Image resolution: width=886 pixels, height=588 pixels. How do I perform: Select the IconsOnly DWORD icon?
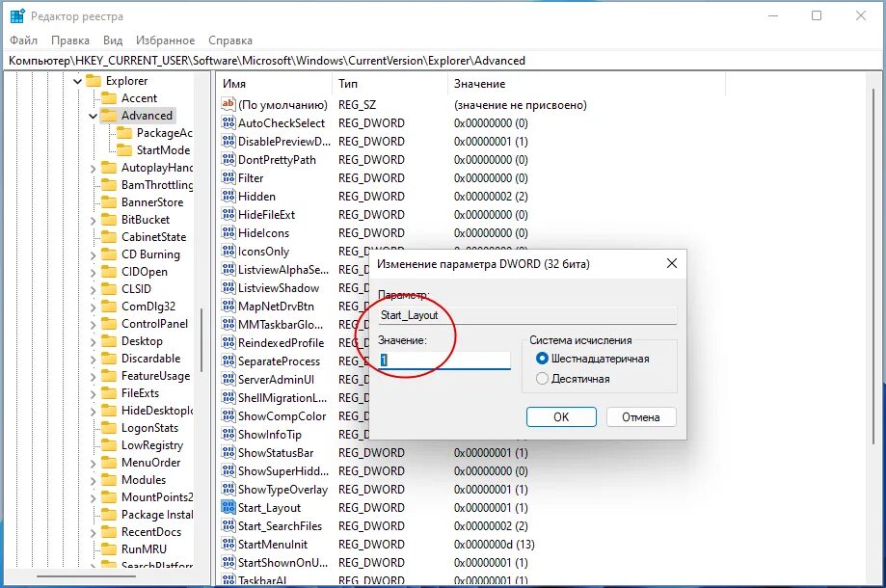click(x=228, y=252)
